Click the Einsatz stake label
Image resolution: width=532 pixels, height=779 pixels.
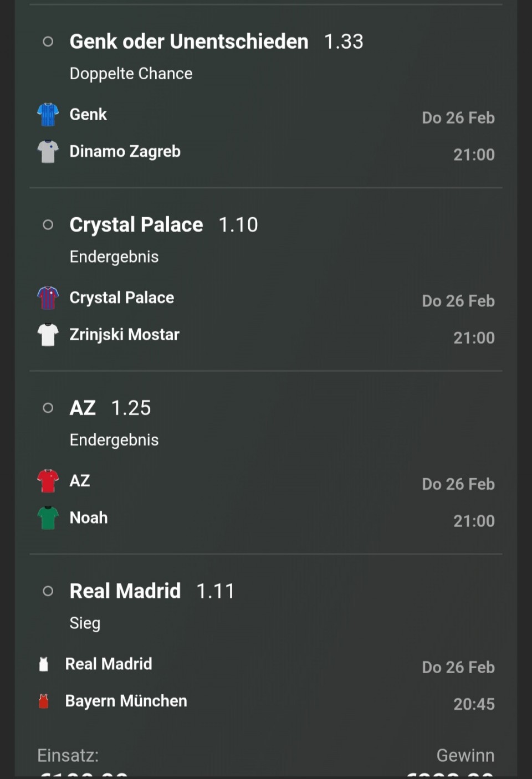68,756
